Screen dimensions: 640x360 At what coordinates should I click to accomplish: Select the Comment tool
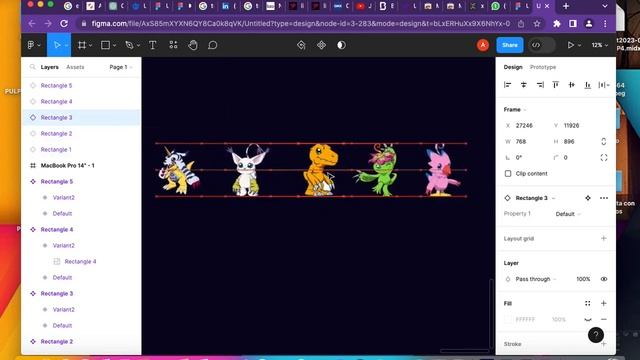click(213, 45)
